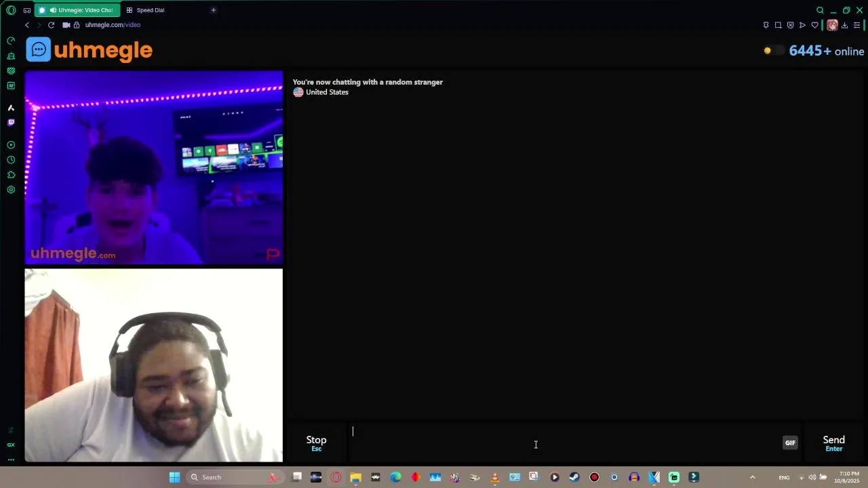Open Pinboards pin icon in toolbar

766,25
